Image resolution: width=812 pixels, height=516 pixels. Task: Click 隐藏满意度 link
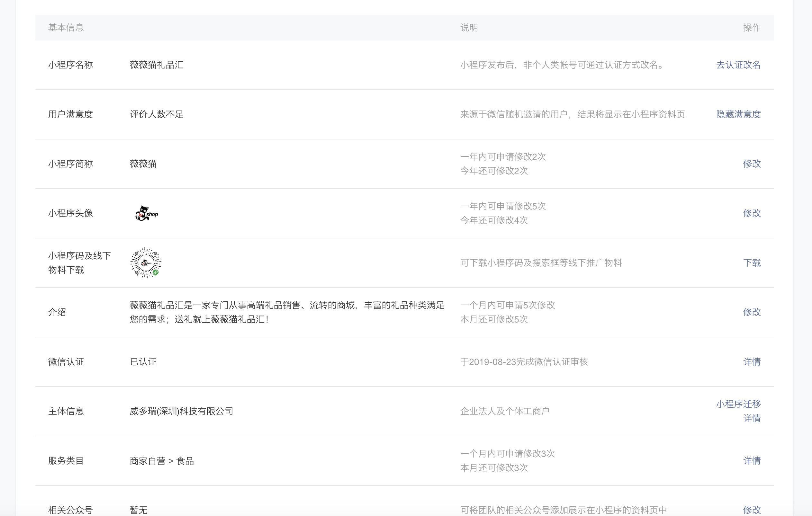(x=738, y=114)
